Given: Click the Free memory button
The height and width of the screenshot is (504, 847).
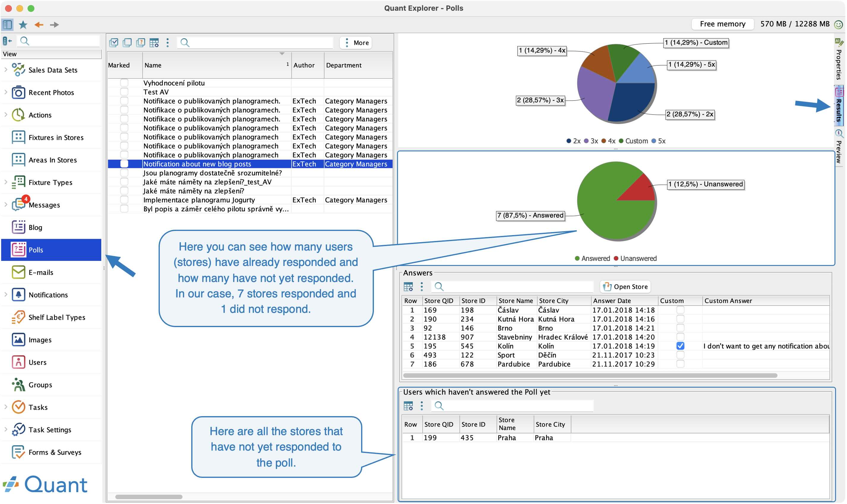Looking at the screenshot, I should (x=723, y=24).
